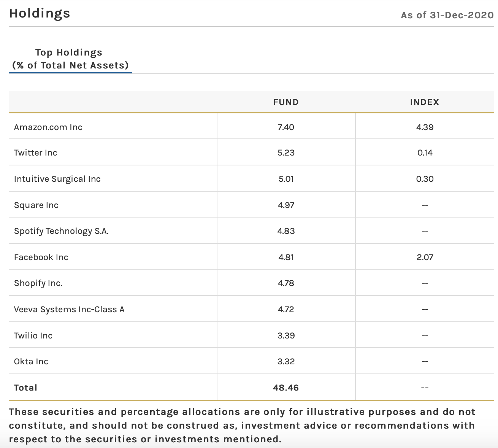Click the As of 31-Dec-2020 date label

pyautogui.click(x=447, y=15)
